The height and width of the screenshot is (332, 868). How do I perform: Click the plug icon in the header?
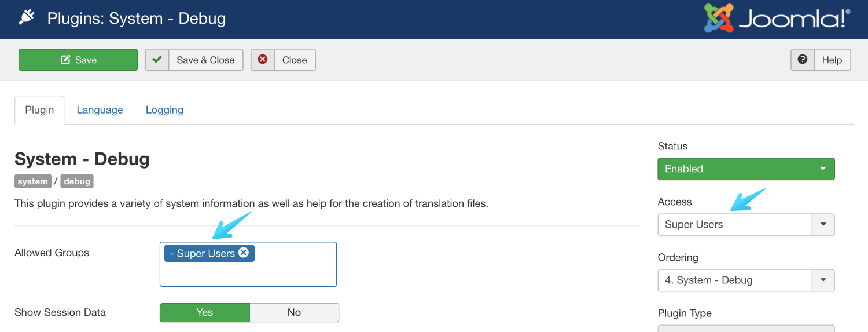(x=27, y=19)
